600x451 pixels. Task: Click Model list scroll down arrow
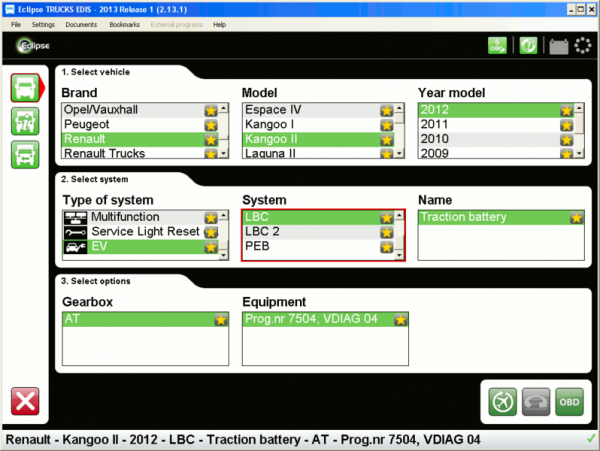(399, 153)
